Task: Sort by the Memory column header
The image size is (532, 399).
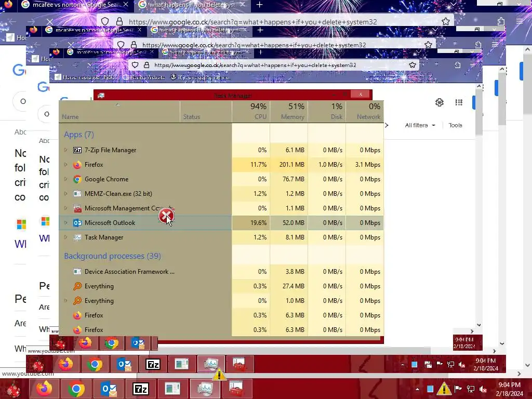Action: (x=289, y=112)
